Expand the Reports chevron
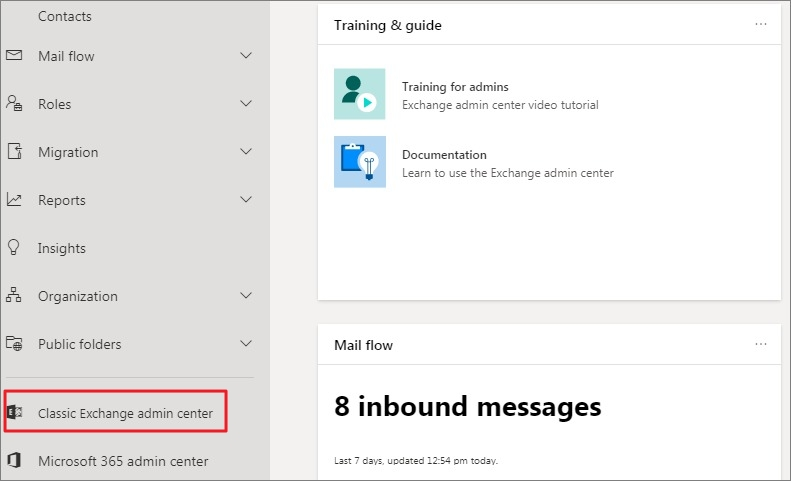The width and height of the screenshot is (791, 481). 246,199
